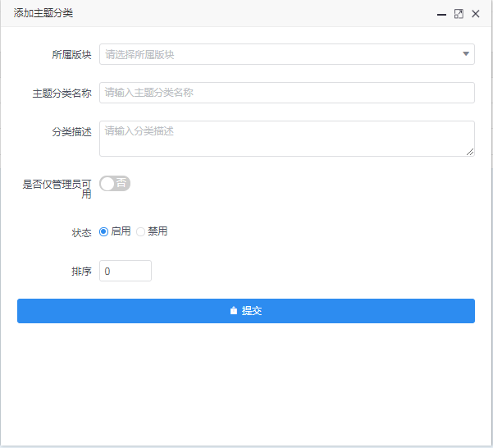Click the 主题分类名称 label
493x448 pixels.
(62, 93)
